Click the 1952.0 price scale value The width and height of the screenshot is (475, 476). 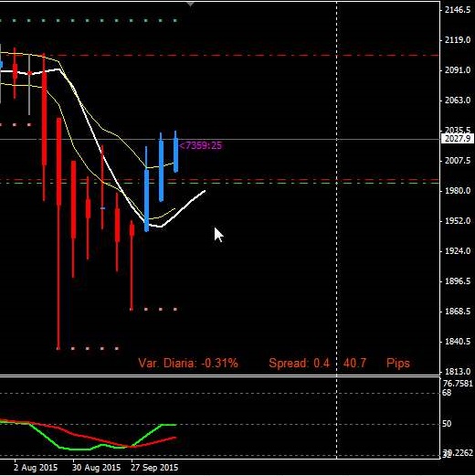pyautogui.click(x=458, y=220)
